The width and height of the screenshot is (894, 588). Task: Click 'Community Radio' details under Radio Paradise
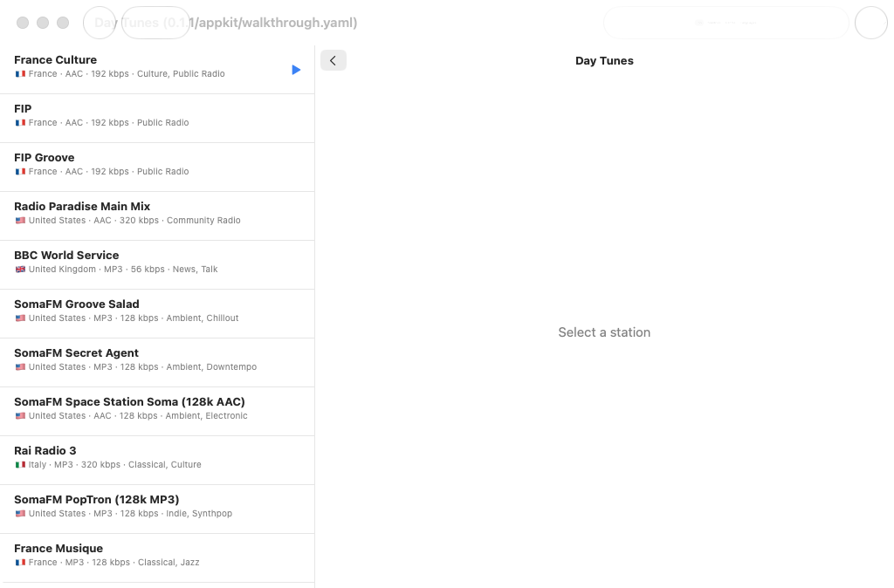pos(203,221)
